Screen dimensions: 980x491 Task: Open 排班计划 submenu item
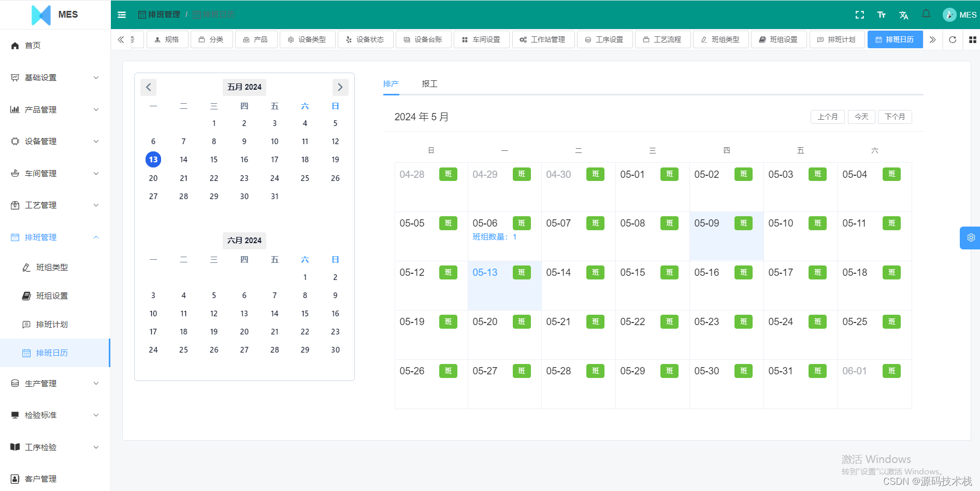pos(55,325)
